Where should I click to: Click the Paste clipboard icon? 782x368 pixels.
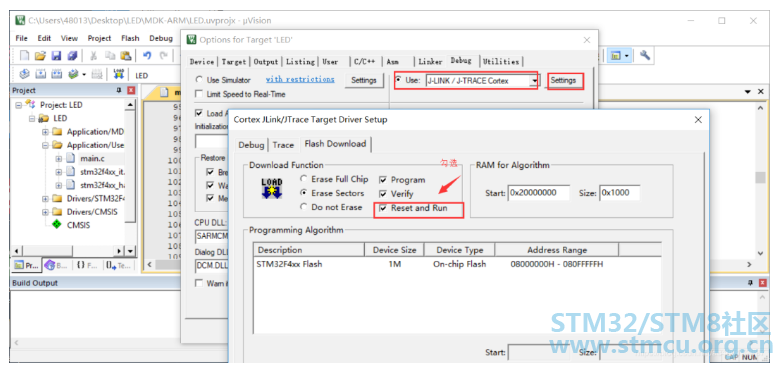tap(126, 55)
